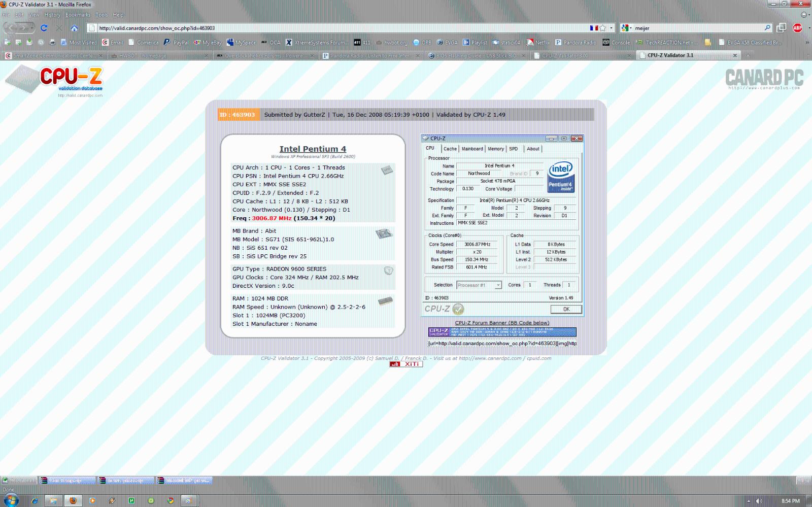Click the CPU-Z validation database logo
This screenshot has height=507, width=812.
point(54,81)
